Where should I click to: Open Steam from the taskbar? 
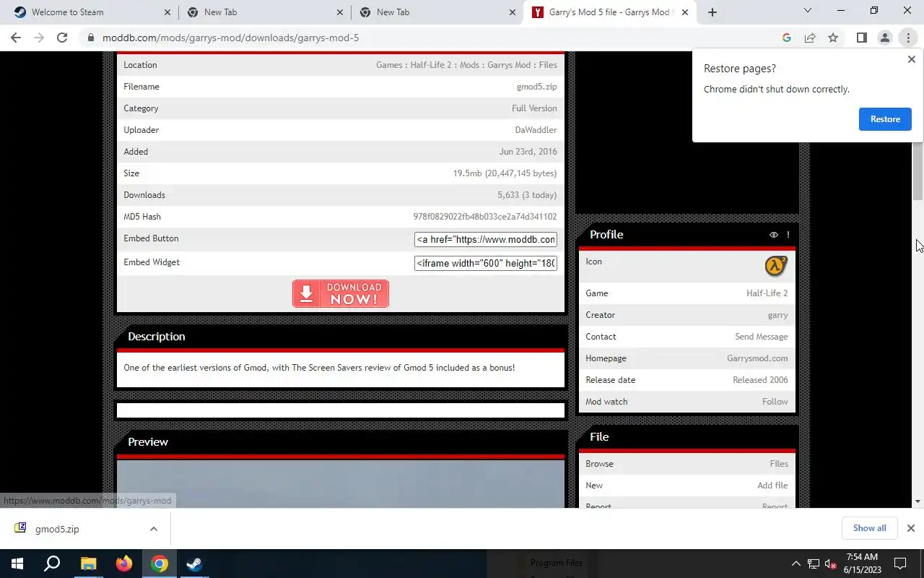pyautogui.click(x=195, y=564)
